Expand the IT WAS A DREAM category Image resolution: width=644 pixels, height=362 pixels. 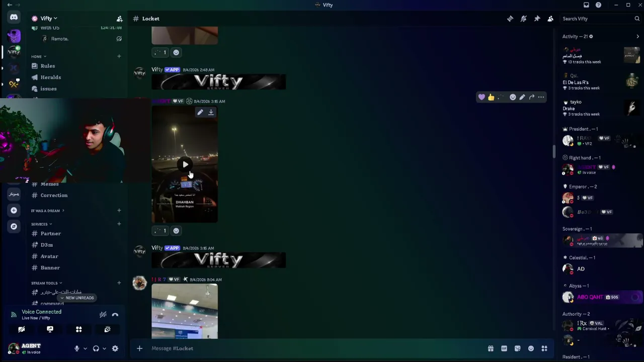click(x=47, y=211)
